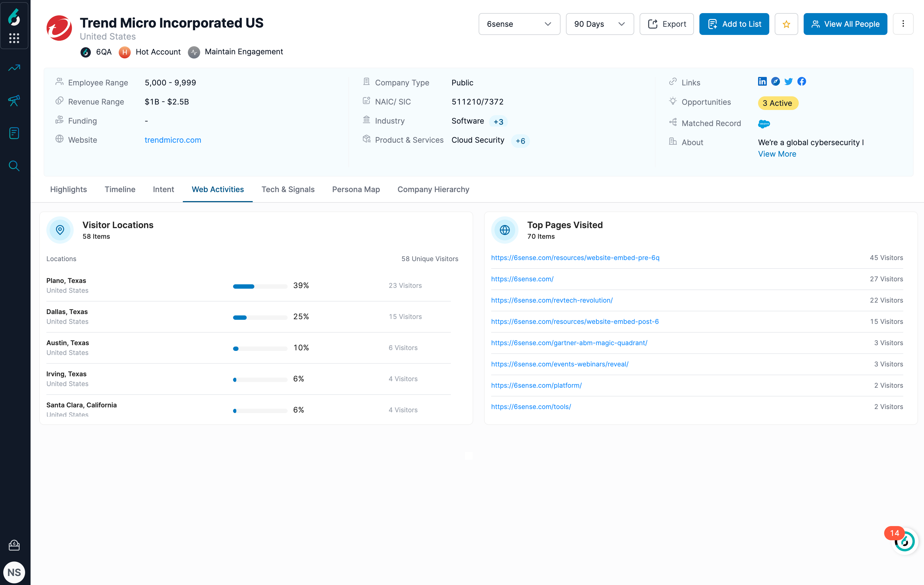Open the Facebook link icon
Screen dimensions: 924x585
click(x=801, y=81)
